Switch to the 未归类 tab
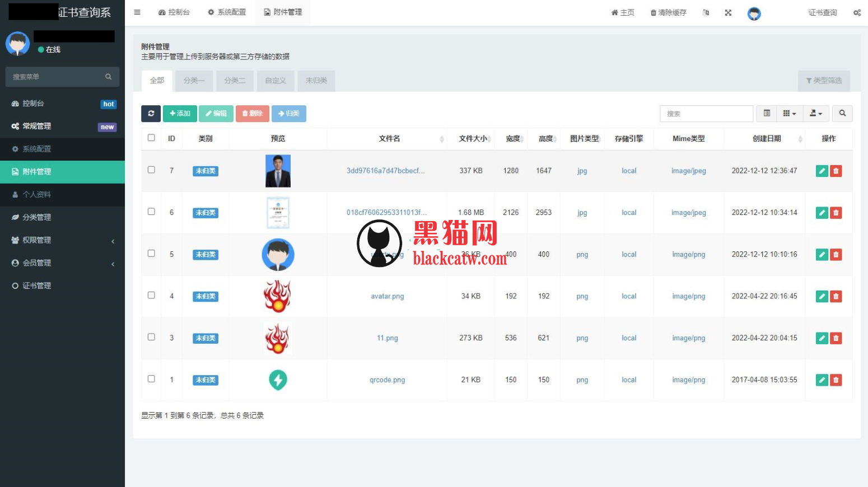Image resolution: width=868 pixels, height=487 pixels. tap(316, 81)
